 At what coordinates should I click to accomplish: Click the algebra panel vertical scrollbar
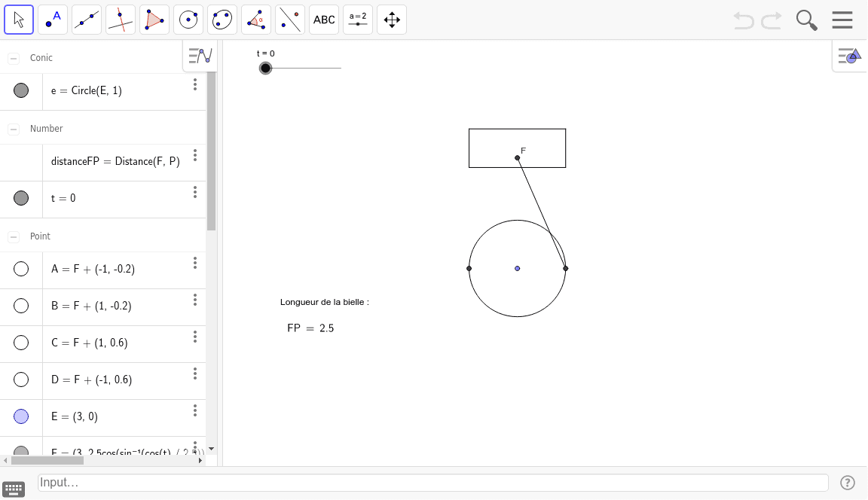click(x=212, y=151)
